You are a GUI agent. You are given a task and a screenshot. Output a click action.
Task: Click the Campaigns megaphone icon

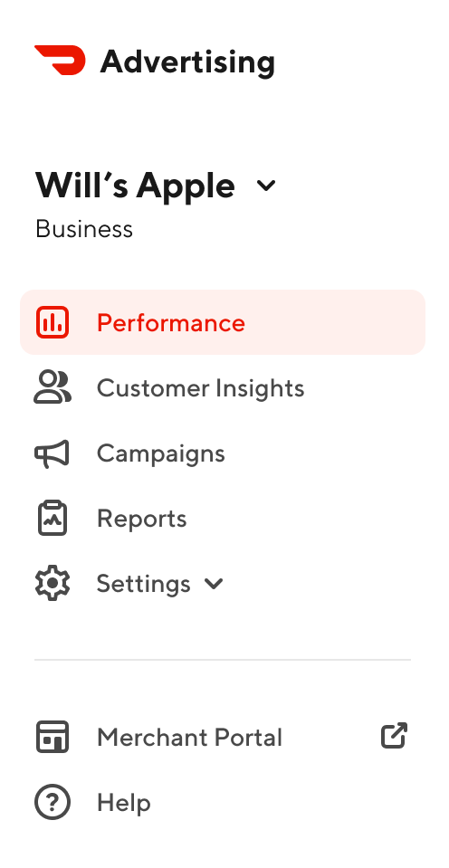click(52, 453)
